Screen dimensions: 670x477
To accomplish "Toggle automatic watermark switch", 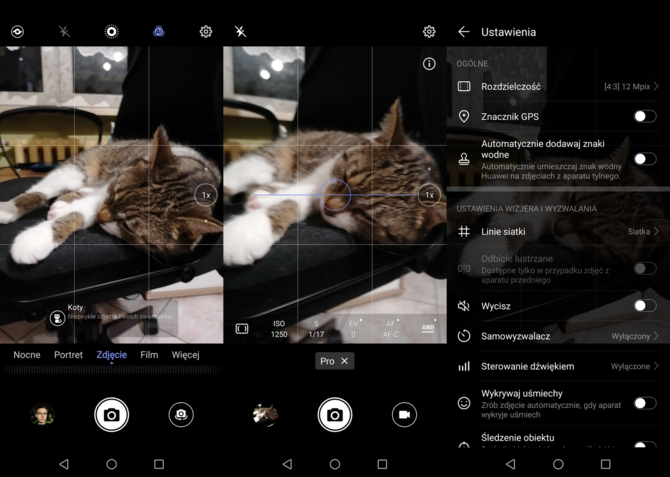I will point(644,159).
